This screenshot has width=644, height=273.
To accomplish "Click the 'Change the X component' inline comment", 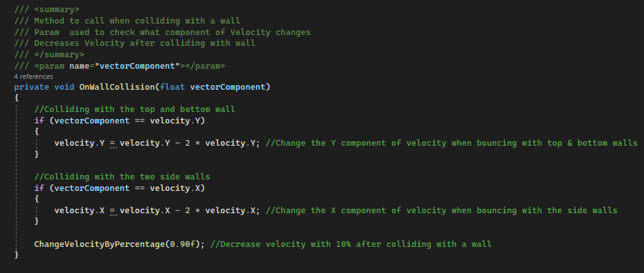I will pos(440,211).
